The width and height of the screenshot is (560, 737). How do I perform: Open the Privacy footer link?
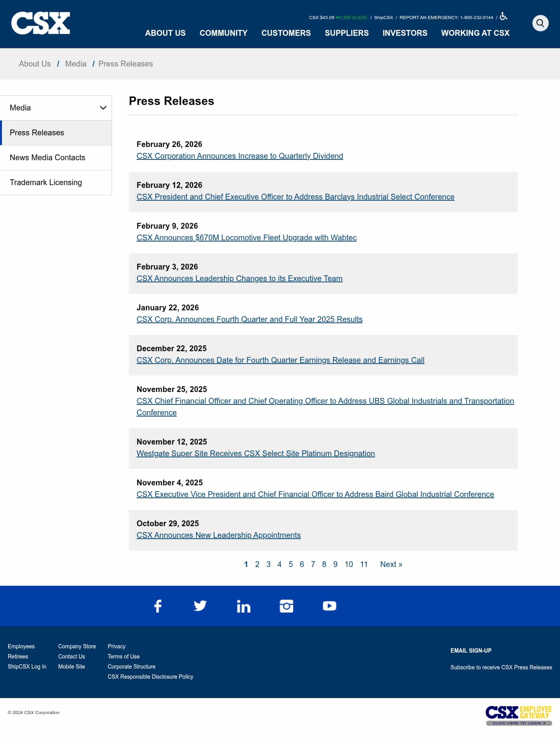(117, 646)
